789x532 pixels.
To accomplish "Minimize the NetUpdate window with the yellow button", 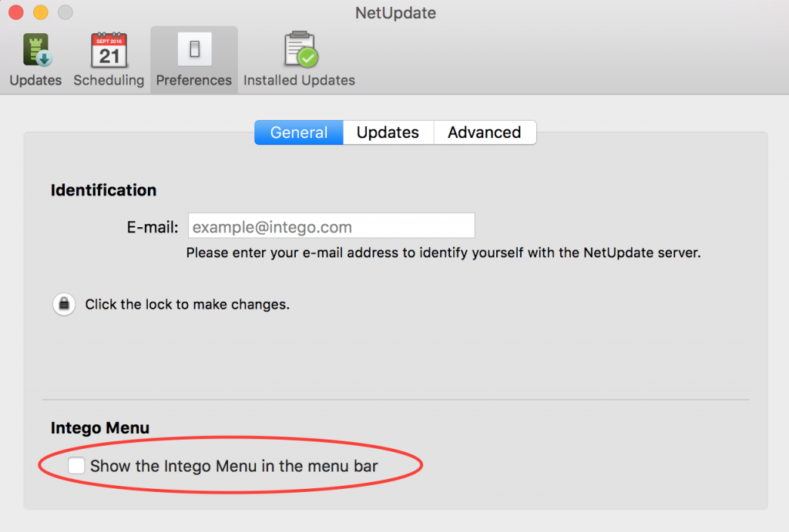I will pyautogui.click(x=41, y=12).
